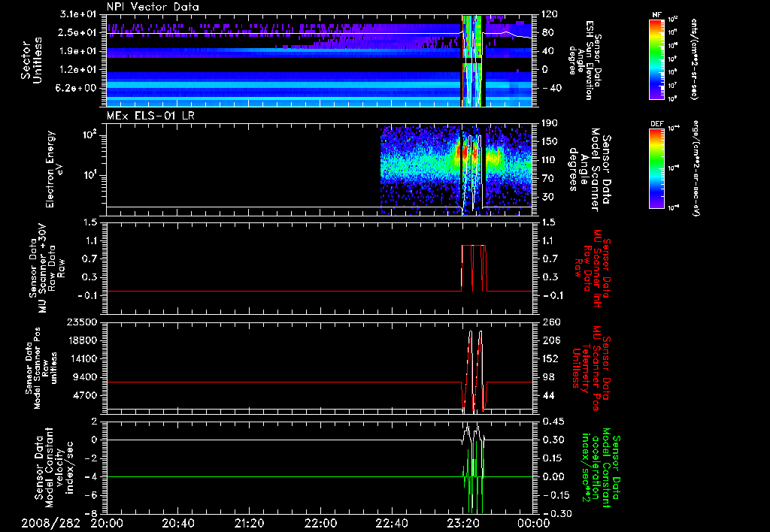Click the 3.1e+01 sector tick value

tap(78, 14)
